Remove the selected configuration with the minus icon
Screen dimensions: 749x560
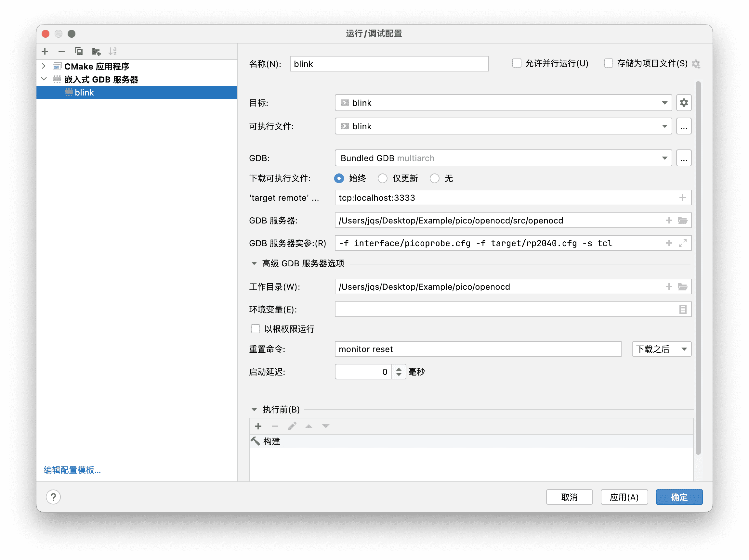62,51
